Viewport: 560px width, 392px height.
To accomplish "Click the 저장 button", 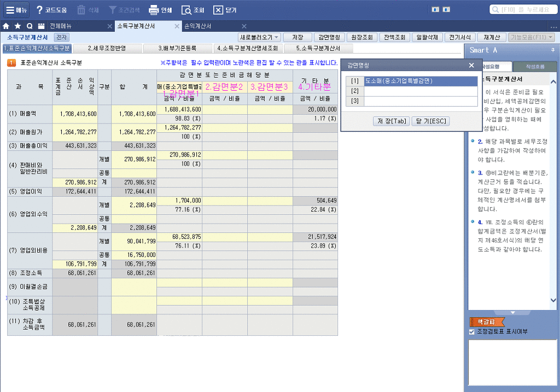I will (x=297, y=37).
